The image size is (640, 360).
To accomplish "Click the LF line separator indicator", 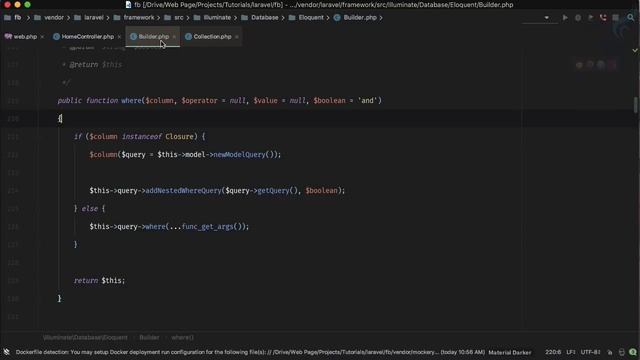I will [x=570, y=352].
